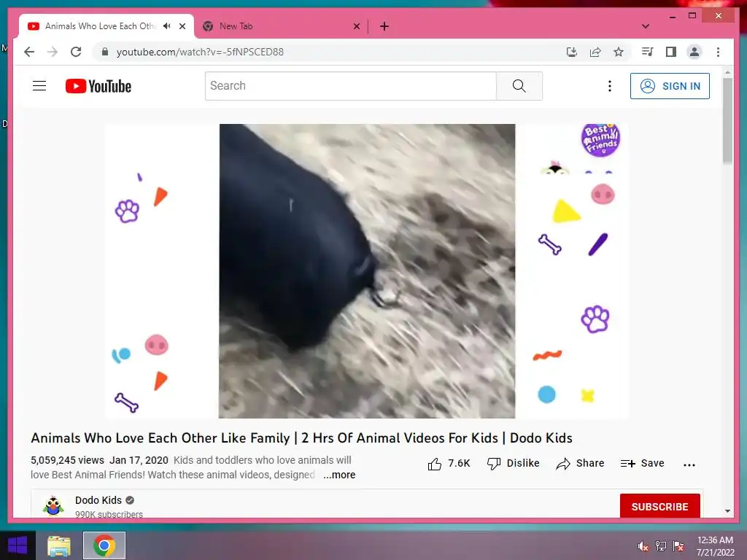This screenshot has height=560, width=747.
Task: Click the page scrollbar thumb
Action: 727,121
